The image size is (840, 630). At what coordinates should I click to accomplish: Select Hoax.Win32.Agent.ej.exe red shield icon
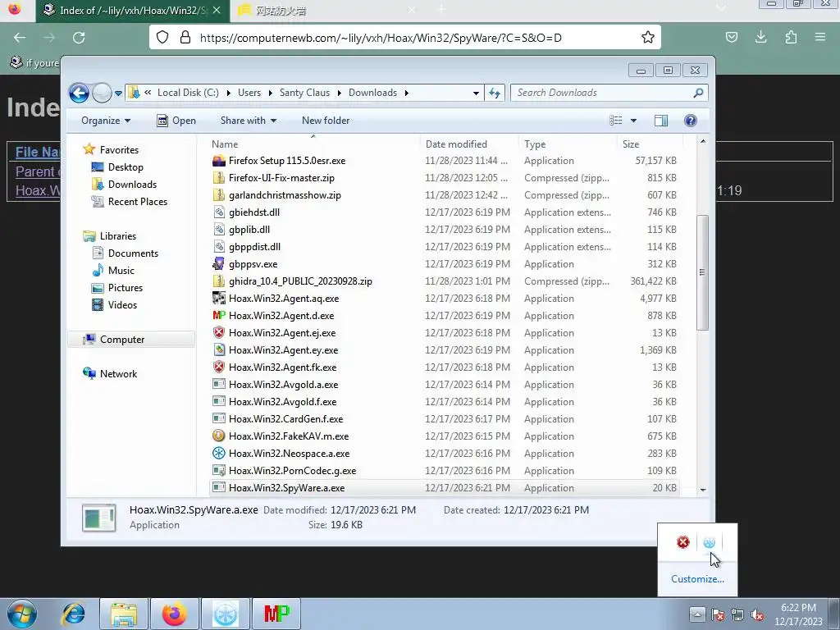[x=218, y=333]
